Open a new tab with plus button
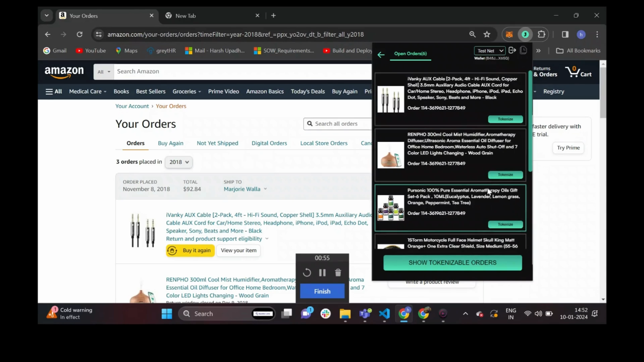 (273, 16)
